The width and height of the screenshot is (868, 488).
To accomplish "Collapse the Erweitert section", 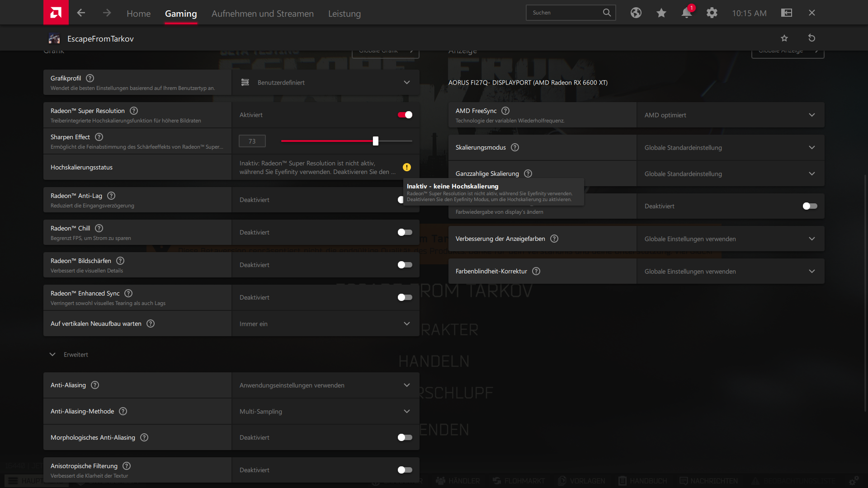I will tap(52, 355).
